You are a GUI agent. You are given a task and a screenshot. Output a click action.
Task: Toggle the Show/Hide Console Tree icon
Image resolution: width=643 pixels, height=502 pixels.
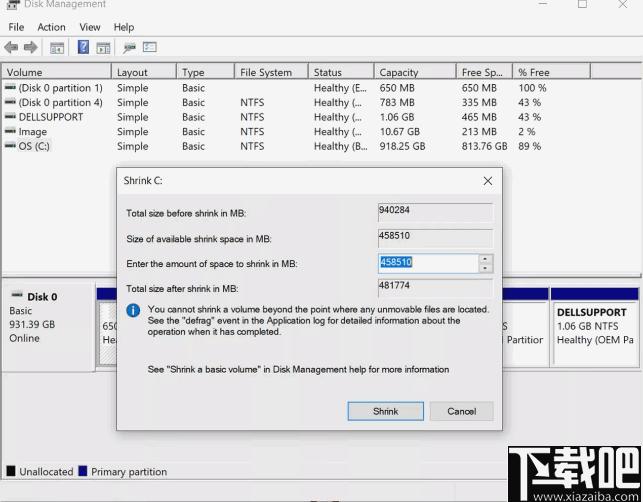[57, 48]
